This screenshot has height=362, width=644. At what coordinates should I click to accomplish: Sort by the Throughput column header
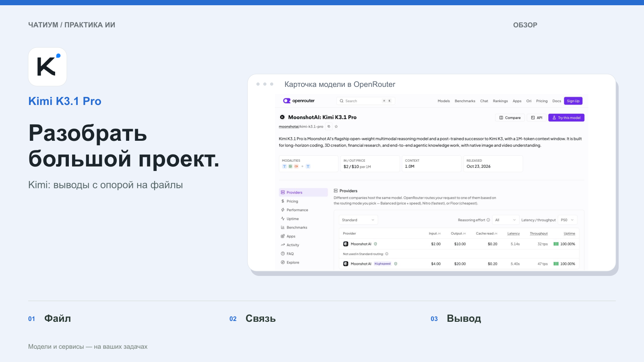539,234
